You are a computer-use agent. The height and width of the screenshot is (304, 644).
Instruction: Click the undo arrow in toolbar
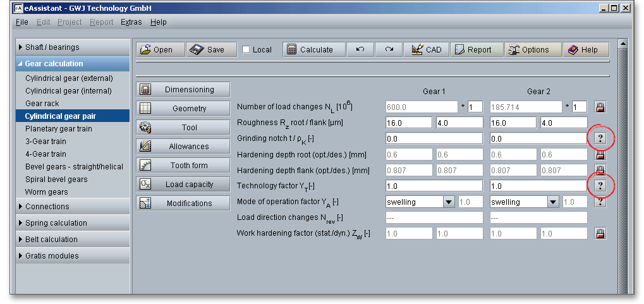coord(360,50)
